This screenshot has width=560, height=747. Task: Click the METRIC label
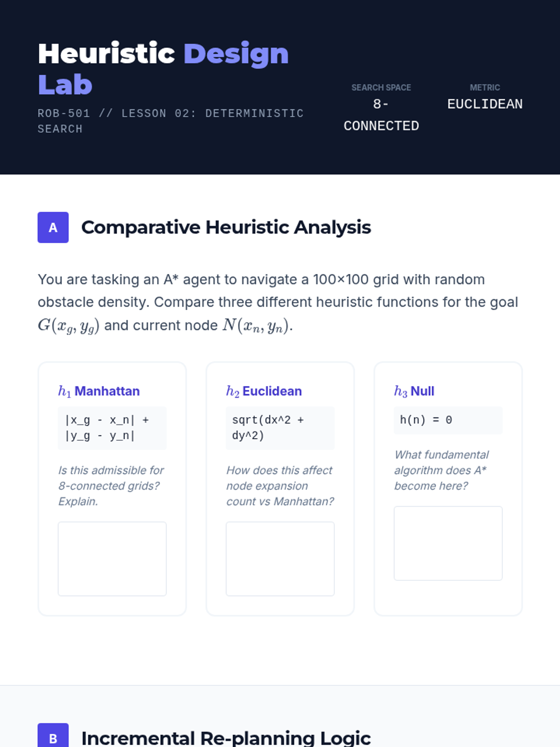point(484,87)
